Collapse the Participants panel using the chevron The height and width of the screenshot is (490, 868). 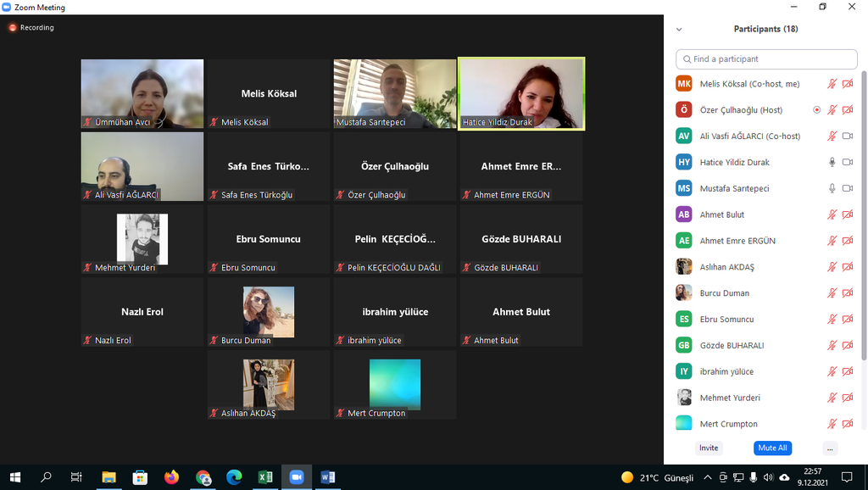pos(679,29)
